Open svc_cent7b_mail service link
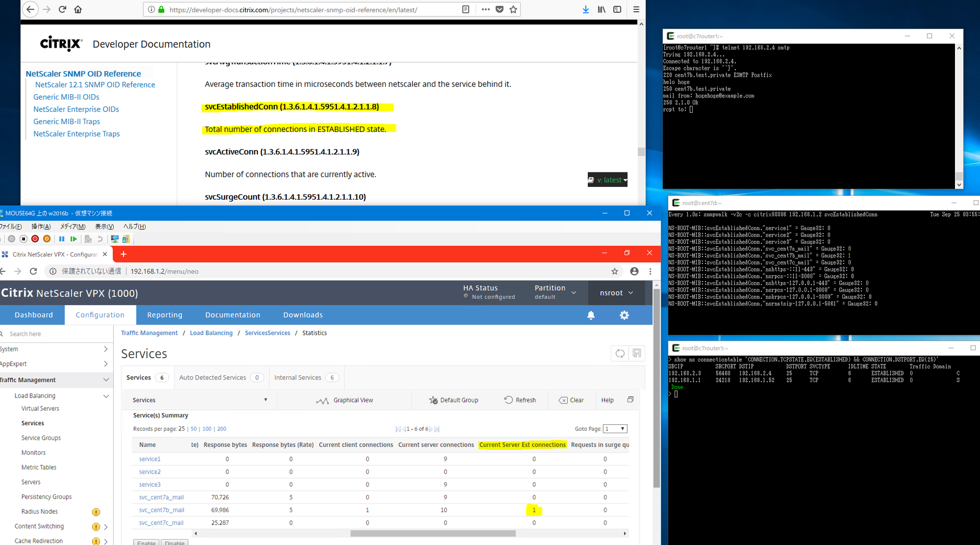This screenshot has width=980, height=545. point(161,510)
